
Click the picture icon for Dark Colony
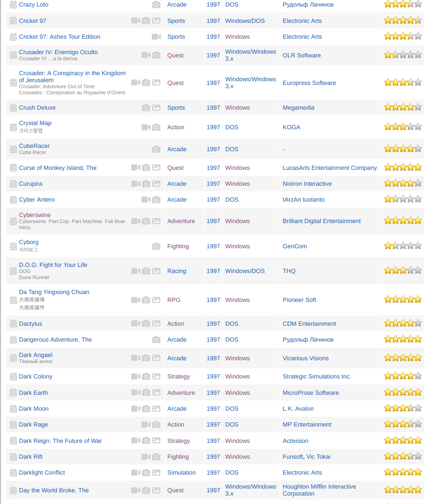[156, 377]
